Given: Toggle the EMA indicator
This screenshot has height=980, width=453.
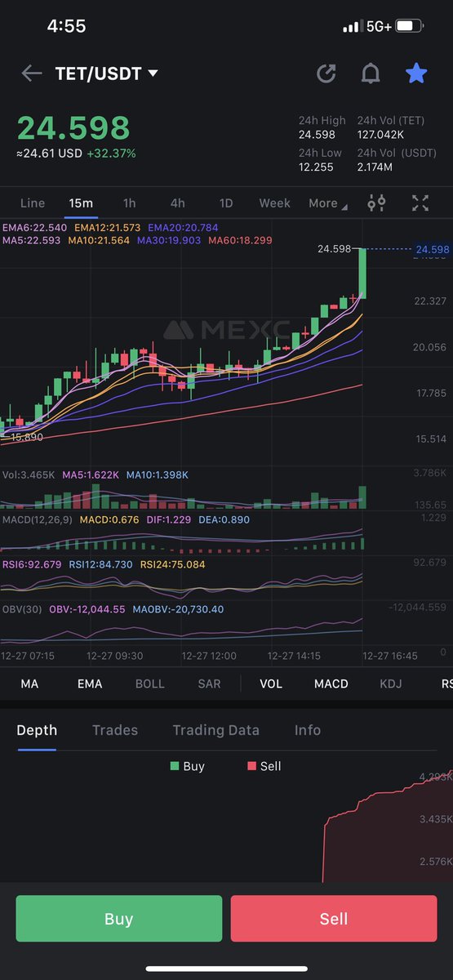Looking at the screenshot, I should pyautogui.click(x=90, y=684).
